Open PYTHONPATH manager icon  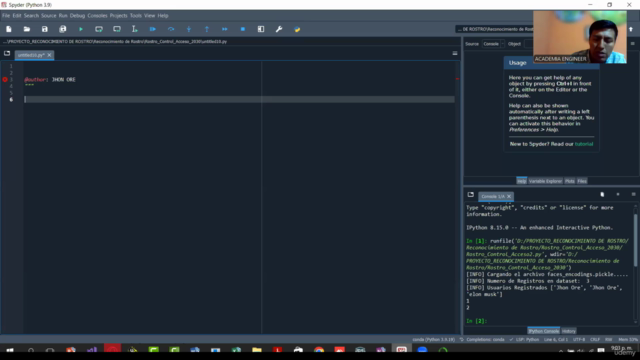tap(297, 29)
